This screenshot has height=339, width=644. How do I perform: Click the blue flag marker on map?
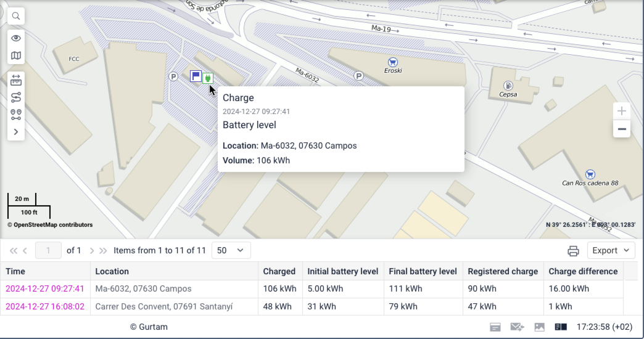click(196, 76)
